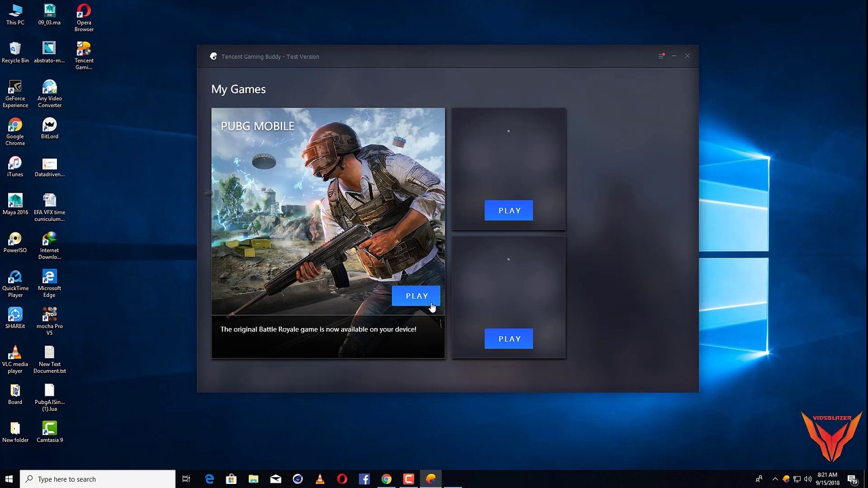Open the Mail app from the taskbar

click(x=275, y=479)
